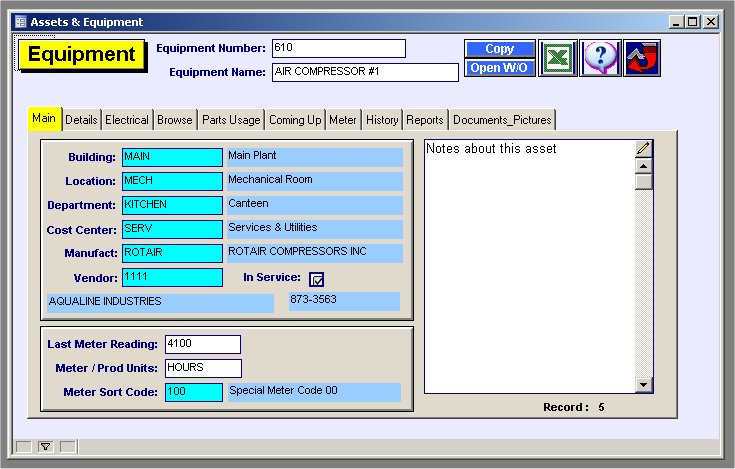
Task: Toggle the In Service checkbox
Action: 316,280
